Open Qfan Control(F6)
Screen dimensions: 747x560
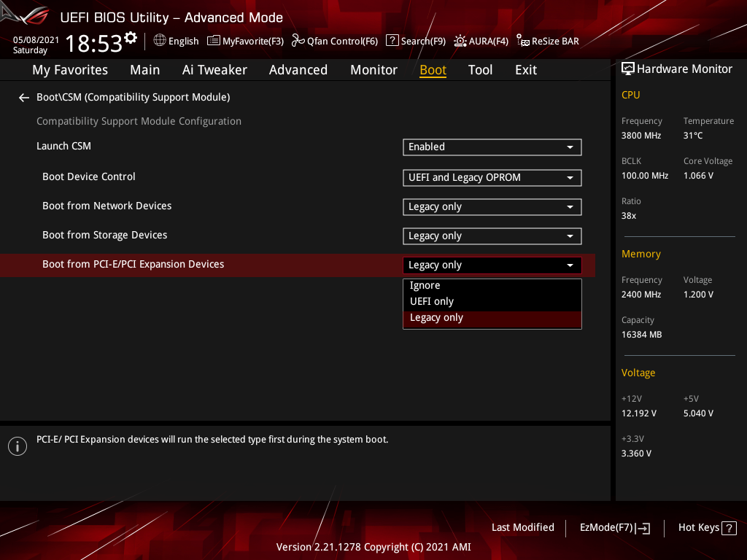click(335, 41)
